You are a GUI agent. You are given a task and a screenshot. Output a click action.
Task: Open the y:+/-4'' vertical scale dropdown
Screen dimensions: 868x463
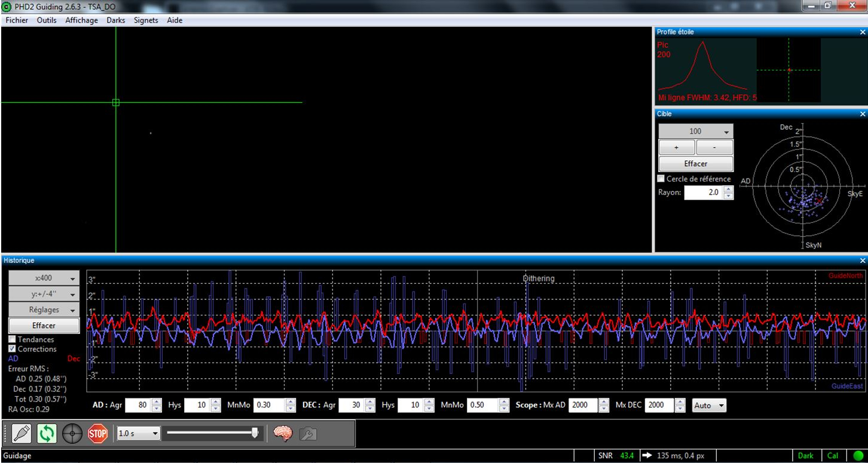click(x=44, y=294)
